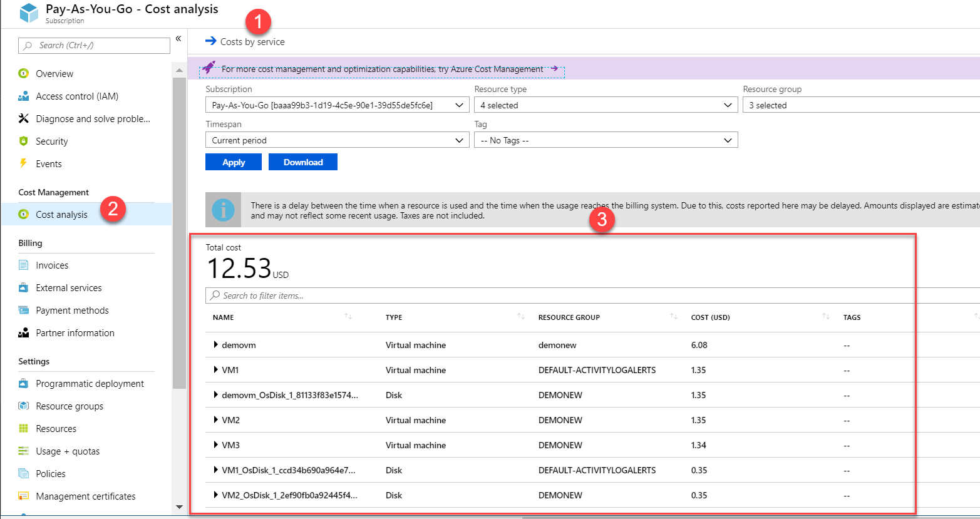This screenshot has width=980, height=519.
Task: Click the Security shield icon
Action: [24, 141]
